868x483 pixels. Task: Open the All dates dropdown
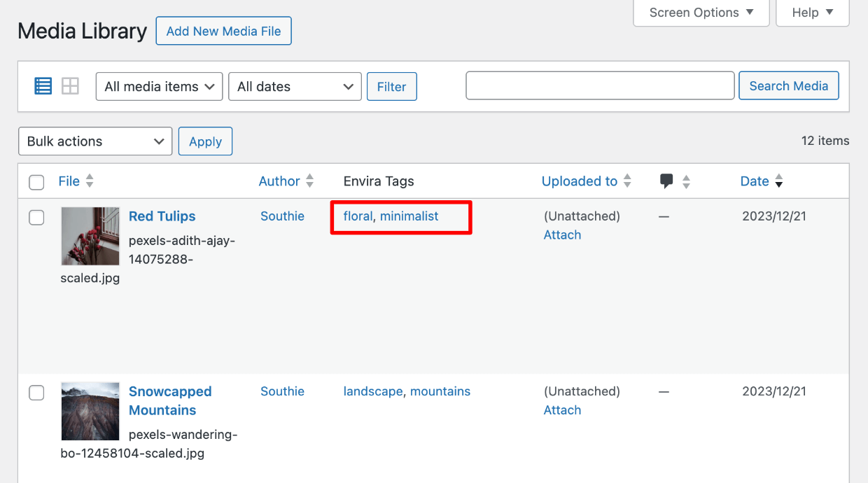295,87
